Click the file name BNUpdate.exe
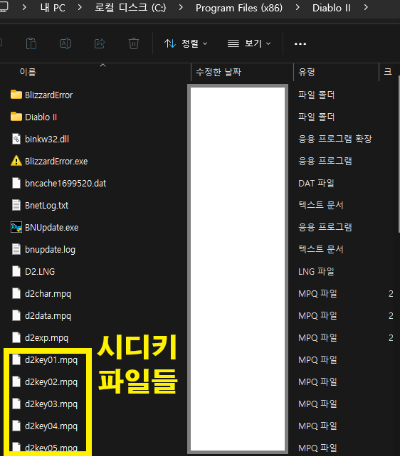The height and width of the screenshot is (456, 400). point(52,228)
